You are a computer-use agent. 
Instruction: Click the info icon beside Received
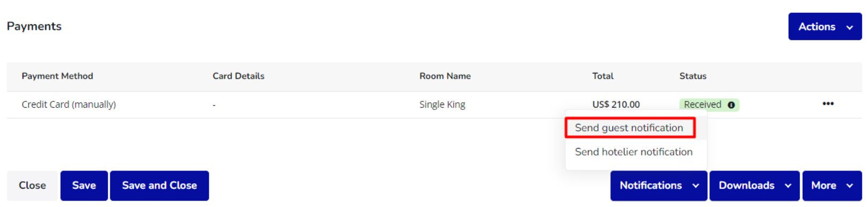[731, 105]
